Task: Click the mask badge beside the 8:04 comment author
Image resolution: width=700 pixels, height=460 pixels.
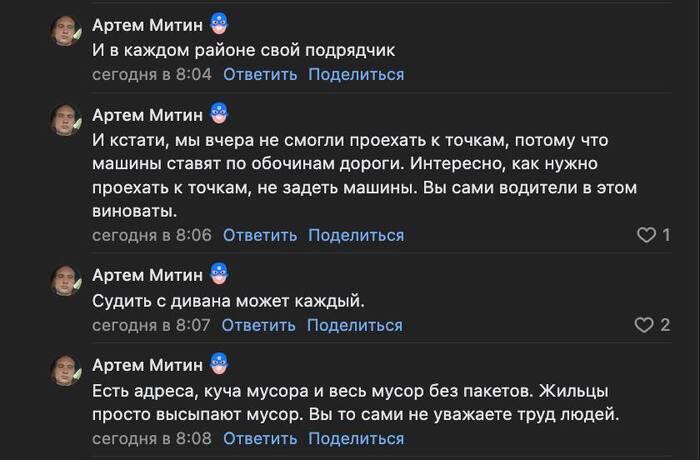Action: point(221,24)
